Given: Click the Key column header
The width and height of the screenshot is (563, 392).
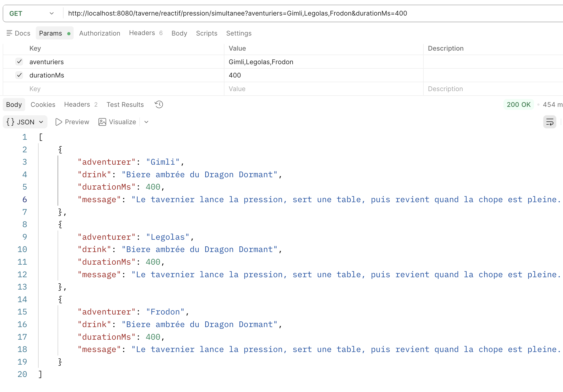Looking at the screenshot, I should [35, 48].
